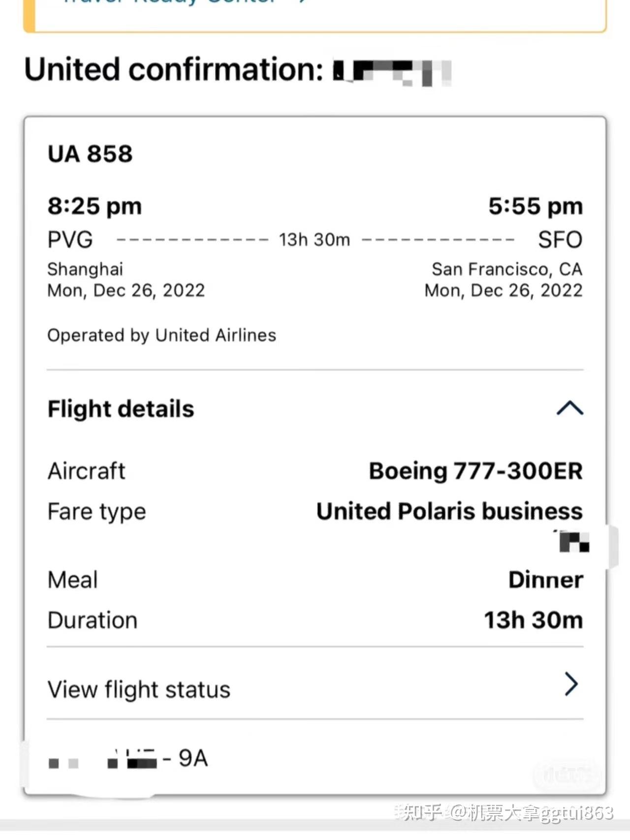
Task: Click the bold 13h 30m duration value
Action: (x=534, y=620)
